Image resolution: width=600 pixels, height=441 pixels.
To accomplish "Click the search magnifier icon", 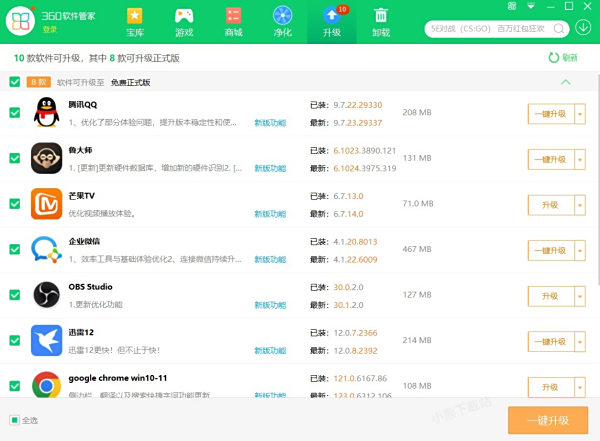I will pos(559,29).
